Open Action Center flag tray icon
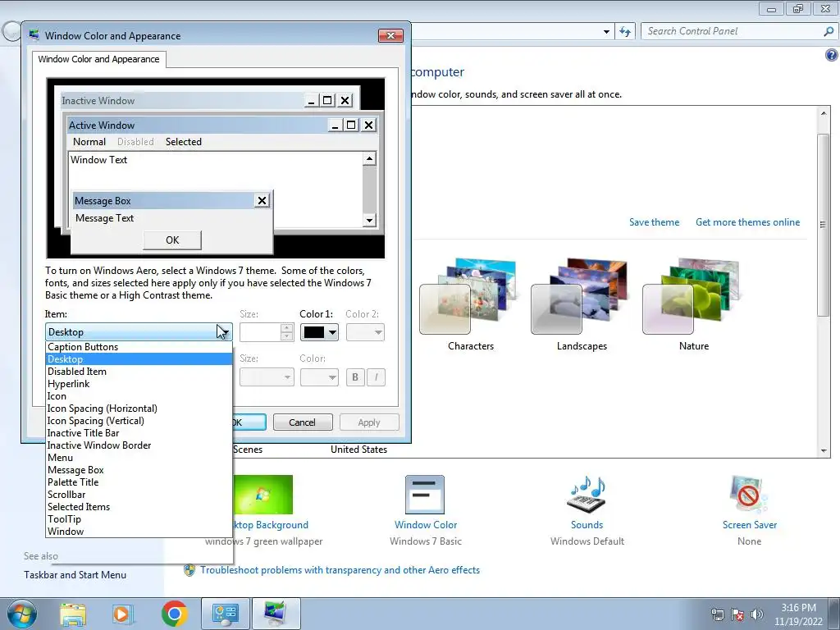Viewport: 840px width, 630px height. (737, 614)
